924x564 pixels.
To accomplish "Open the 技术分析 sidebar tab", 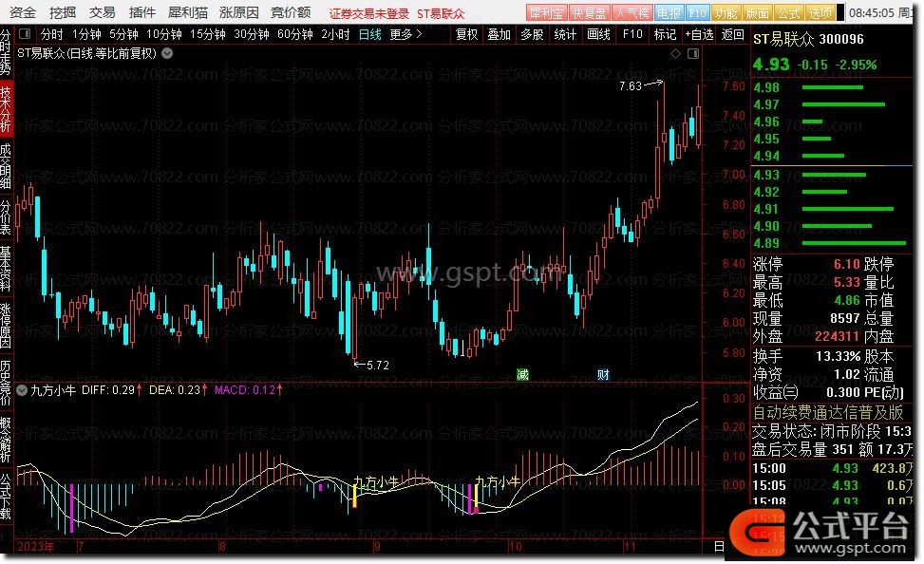I will point(6,108).
